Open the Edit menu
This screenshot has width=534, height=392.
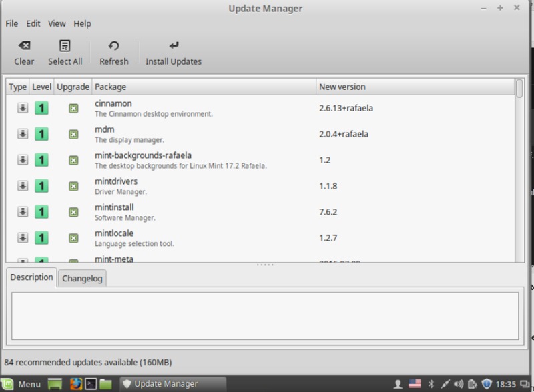click(x=33, y=23)
